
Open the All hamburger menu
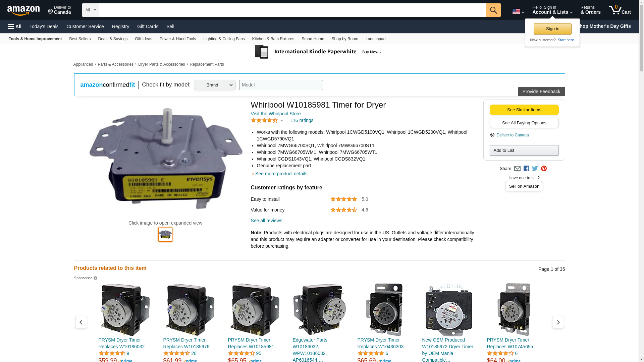tap(15, 26)
